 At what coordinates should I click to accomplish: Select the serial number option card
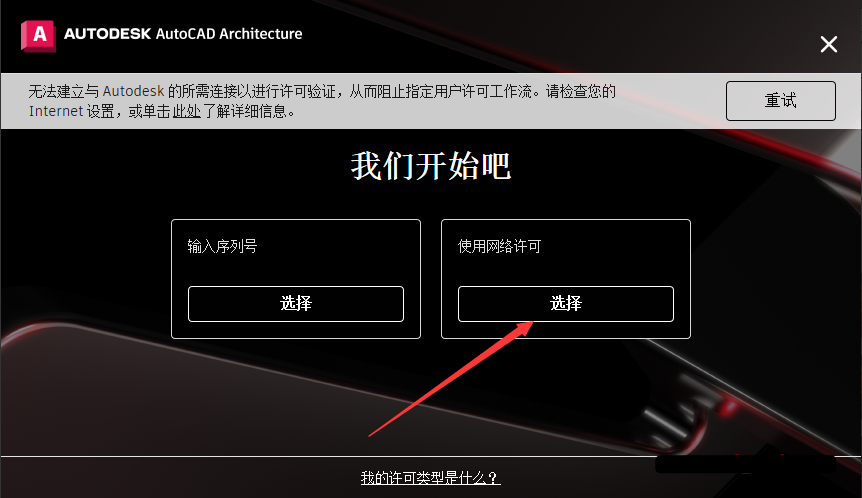point(296,279)
